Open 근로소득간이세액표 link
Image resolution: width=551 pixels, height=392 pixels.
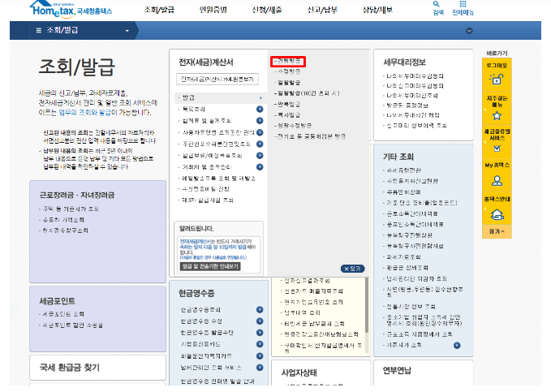[x=412, y=214]
